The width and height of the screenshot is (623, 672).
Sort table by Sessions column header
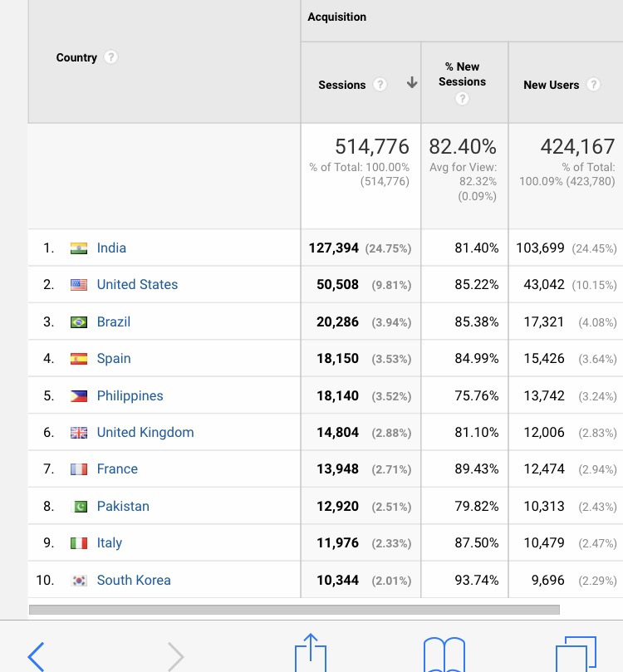pyautogui.click(x=342, y=85)
